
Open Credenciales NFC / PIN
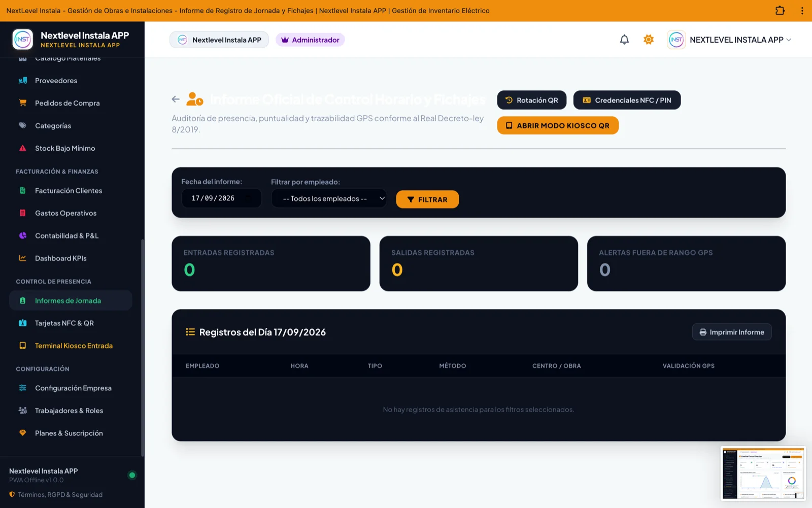click(x=627, y=100)
